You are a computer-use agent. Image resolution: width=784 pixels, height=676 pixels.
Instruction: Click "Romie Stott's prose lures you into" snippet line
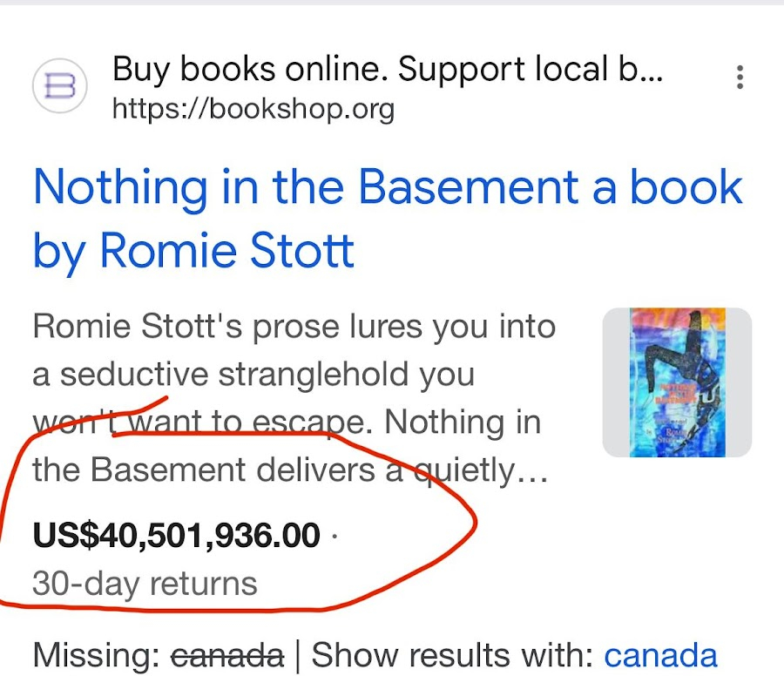(x=294, y=327)
